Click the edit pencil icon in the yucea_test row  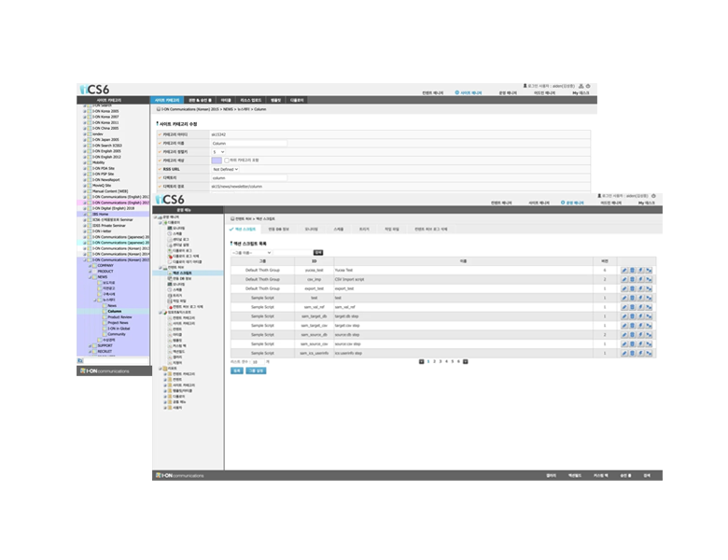tap(623, 270)
